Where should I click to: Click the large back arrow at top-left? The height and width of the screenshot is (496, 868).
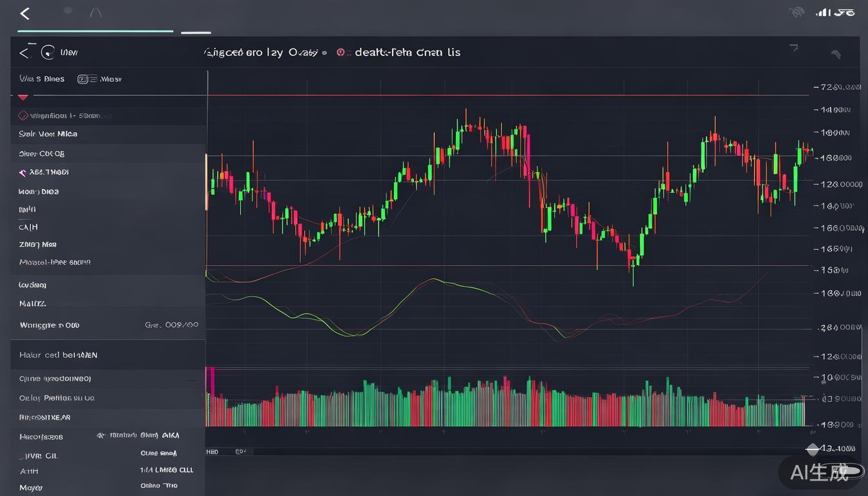(x=25, y=13)
